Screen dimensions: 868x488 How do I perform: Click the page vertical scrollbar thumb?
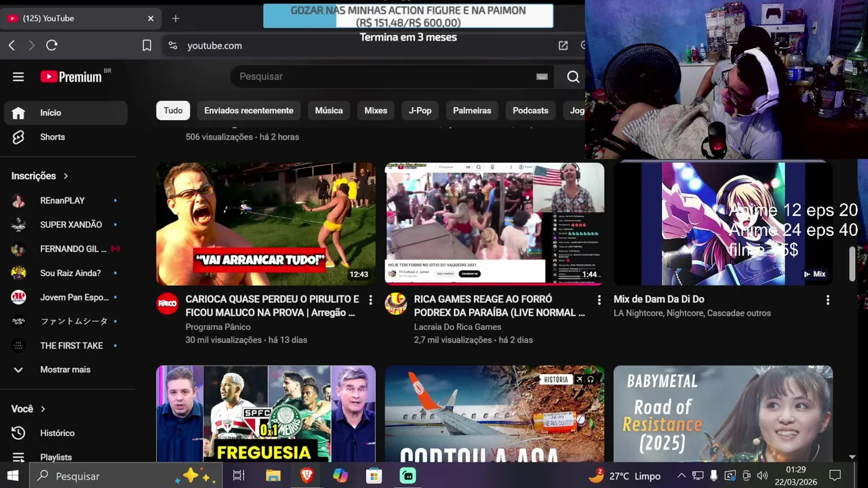pos(852,264)
